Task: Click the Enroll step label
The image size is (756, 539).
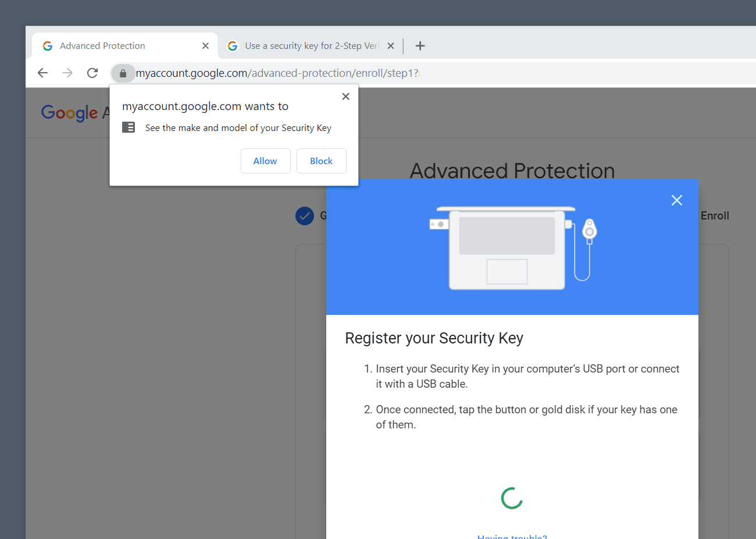Action: point(714,216)
